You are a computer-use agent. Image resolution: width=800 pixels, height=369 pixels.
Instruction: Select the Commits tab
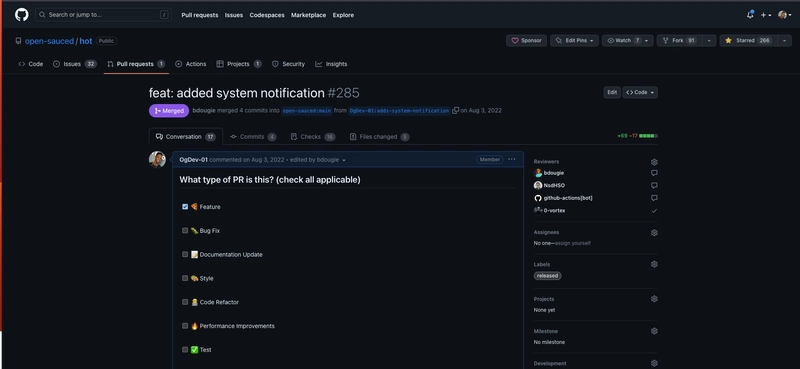pyautogui.click(x=253, y=137)
